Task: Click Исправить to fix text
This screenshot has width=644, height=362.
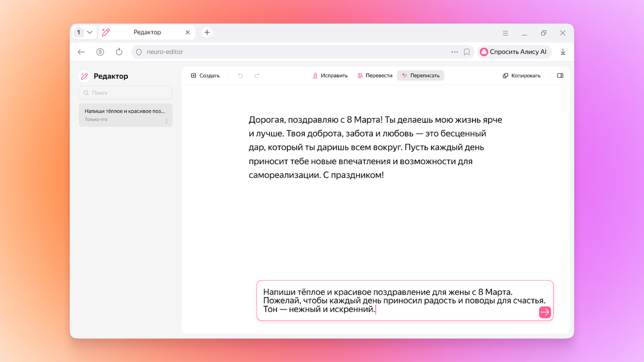Action: 330,76
